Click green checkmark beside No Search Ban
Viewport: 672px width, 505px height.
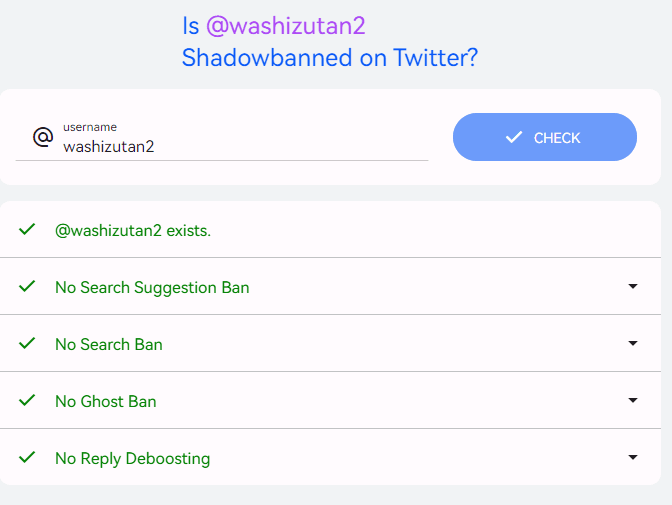[27, 343]
